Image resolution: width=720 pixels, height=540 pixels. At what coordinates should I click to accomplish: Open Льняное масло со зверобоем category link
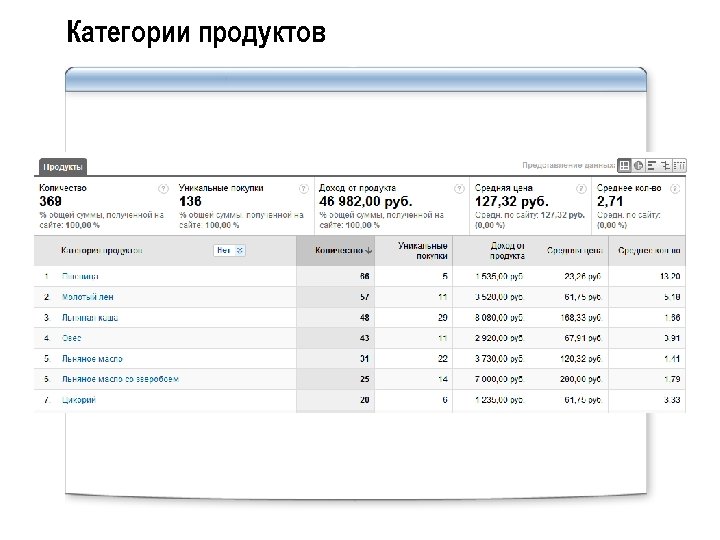(120, 379)
